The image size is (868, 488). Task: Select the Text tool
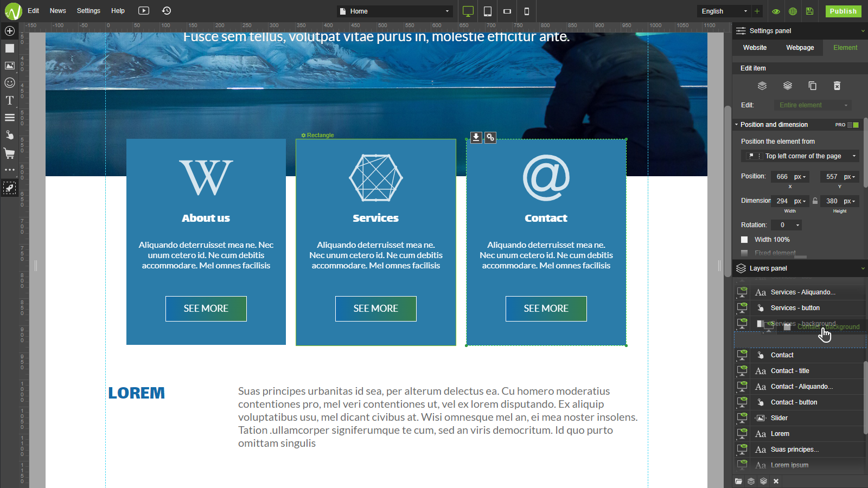[x=9, y=100]
